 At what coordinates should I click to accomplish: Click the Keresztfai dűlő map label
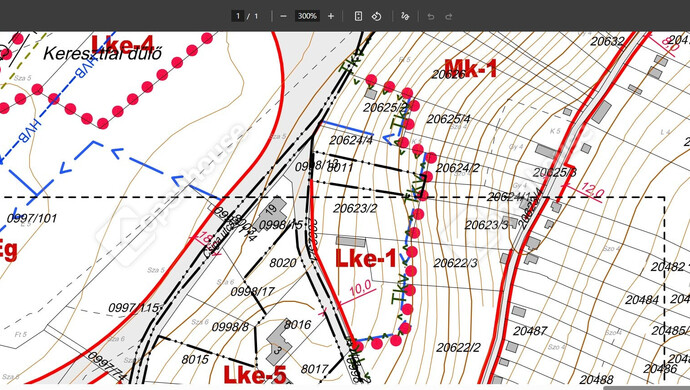click(103, 53)
